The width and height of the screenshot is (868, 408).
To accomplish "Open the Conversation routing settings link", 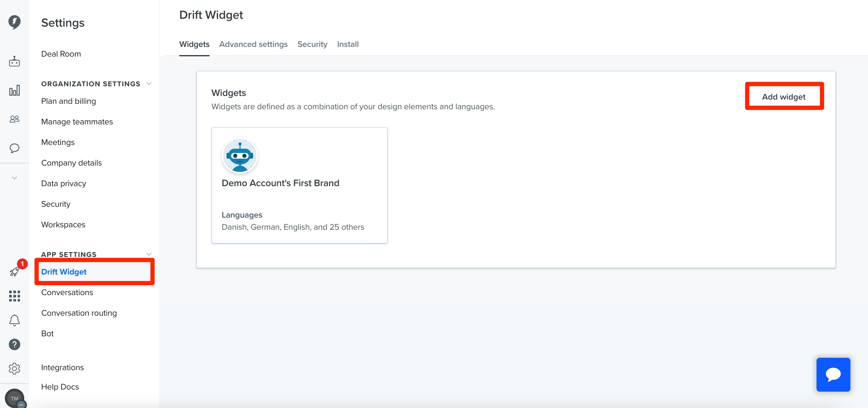I will (x=79, y=313).
